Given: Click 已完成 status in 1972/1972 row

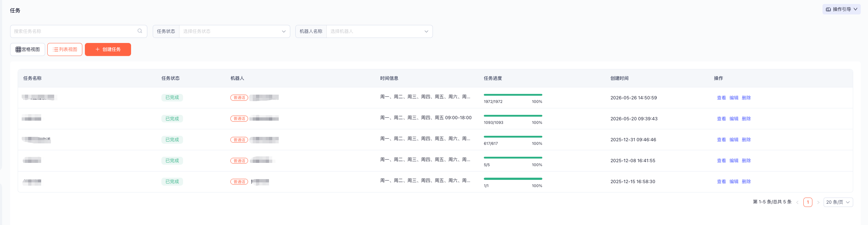Looking at the screenshot, I should tap(172, 98).
